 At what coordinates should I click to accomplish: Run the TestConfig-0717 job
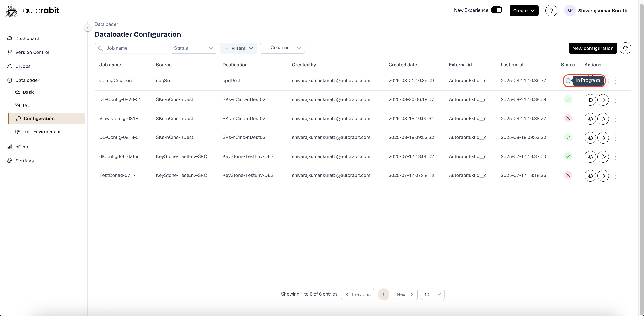tap(603, 176)
